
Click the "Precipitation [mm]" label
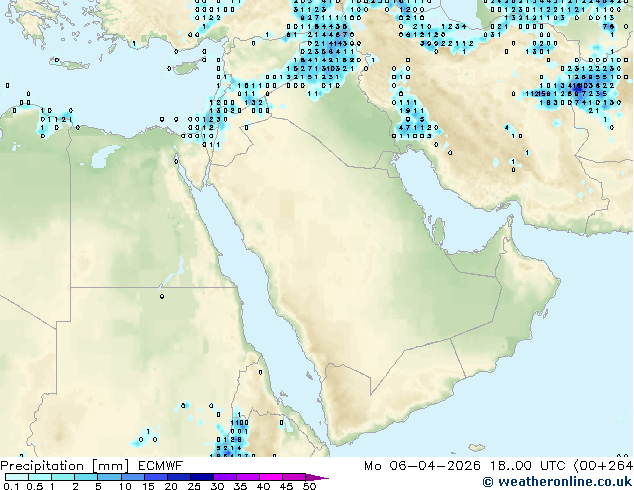65,466
